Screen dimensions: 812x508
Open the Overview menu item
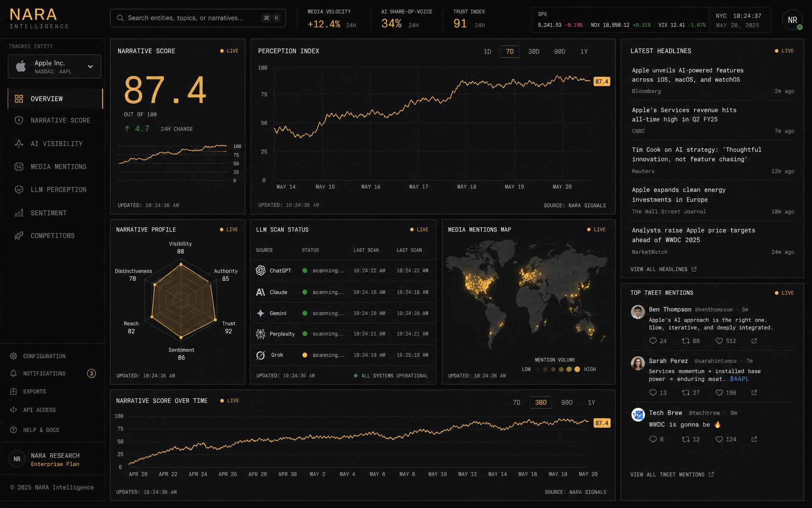[55, 99]
